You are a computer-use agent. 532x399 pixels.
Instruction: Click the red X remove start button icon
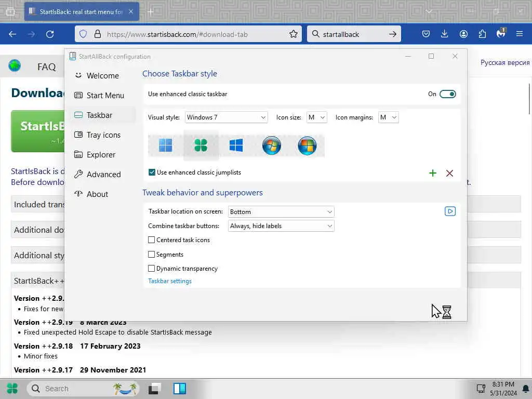point(449,173)
